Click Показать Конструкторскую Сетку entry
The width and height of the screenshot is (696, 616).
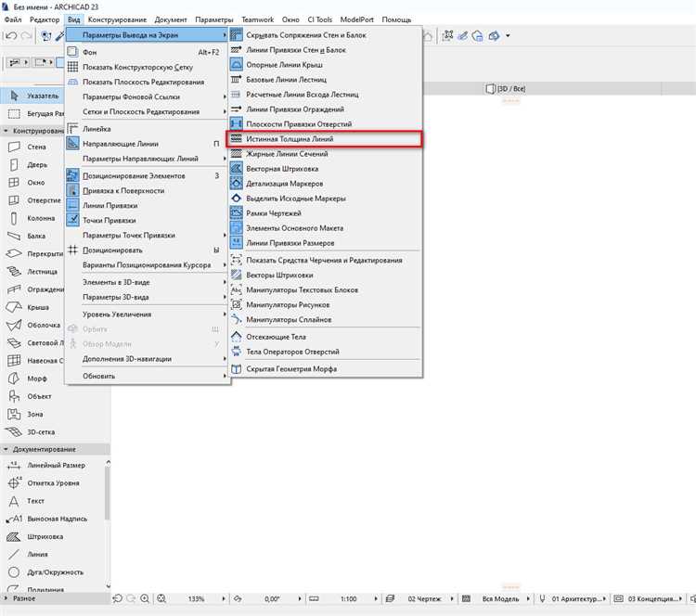click(x=147, y=67)
